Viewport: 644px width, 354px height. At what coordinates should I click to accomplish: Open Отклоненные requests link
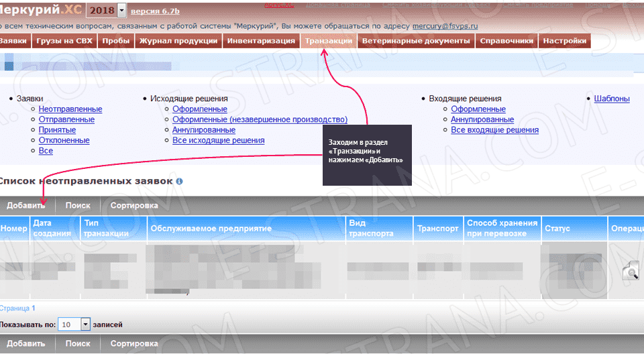[x=64, y=140]
